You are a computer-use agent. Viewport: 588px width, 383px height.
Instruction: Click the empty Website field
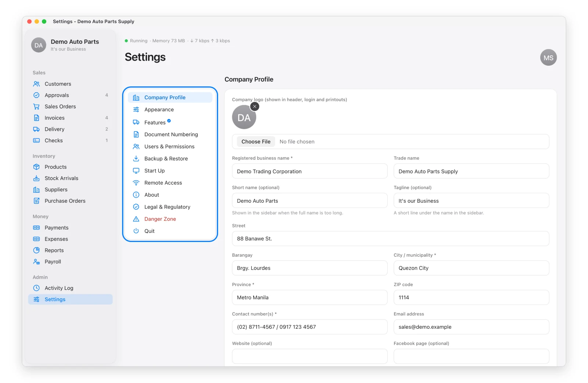coord(310,356)
